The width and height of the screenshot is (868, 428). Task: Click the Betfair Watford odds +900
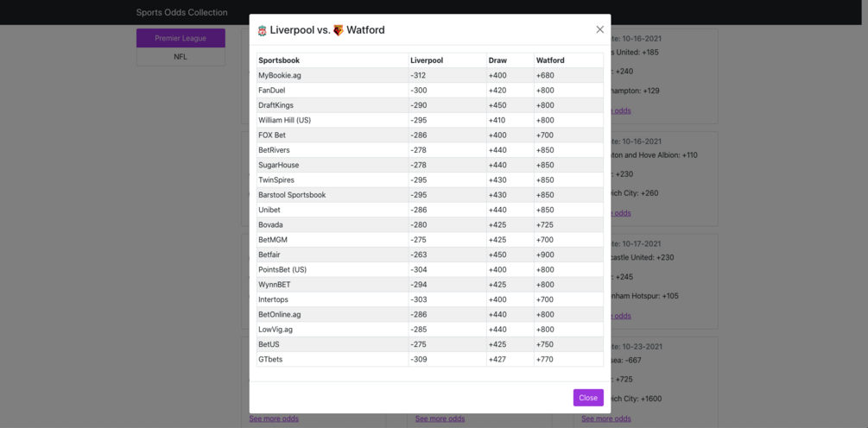[x=545, y=255]
